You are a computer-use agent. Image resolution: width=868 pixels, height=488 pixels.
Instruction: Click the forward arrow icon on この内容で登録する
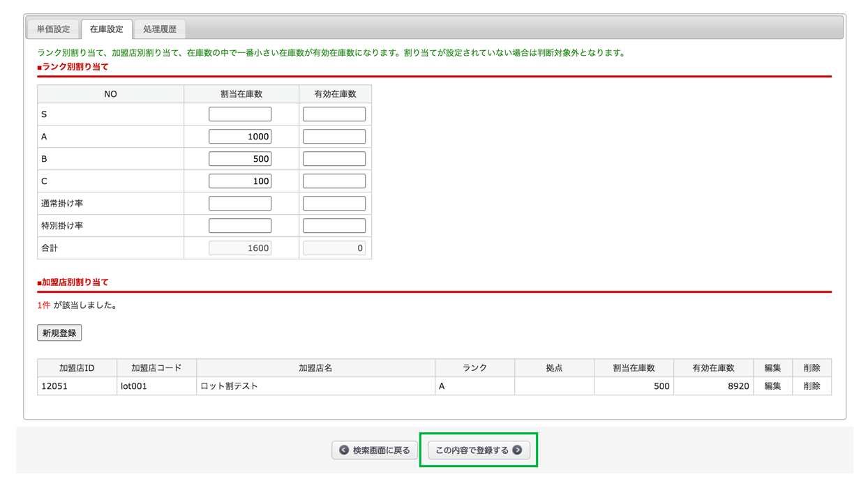click(517, 450)
